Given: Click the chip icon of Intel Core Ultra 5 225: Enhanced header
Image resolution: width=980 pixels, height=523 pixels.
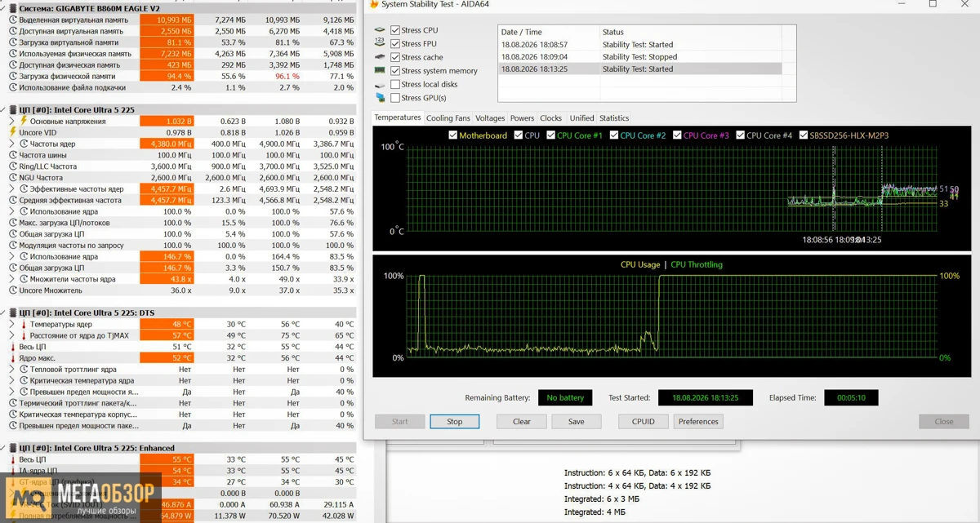Looking at the screenshot, I should click(11, 448).
